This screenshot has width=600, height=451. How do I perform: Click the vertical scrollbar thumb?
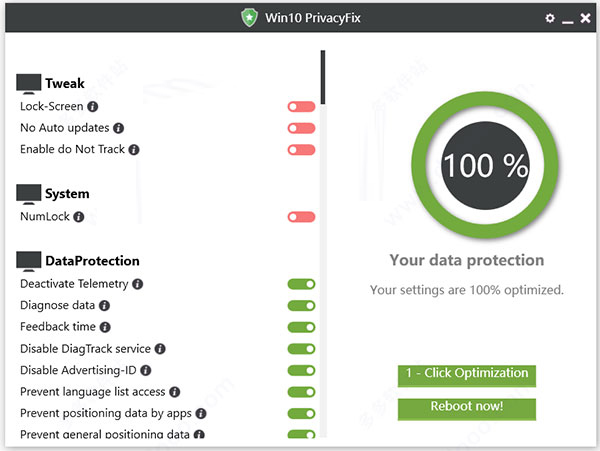[x=322, y=77]
